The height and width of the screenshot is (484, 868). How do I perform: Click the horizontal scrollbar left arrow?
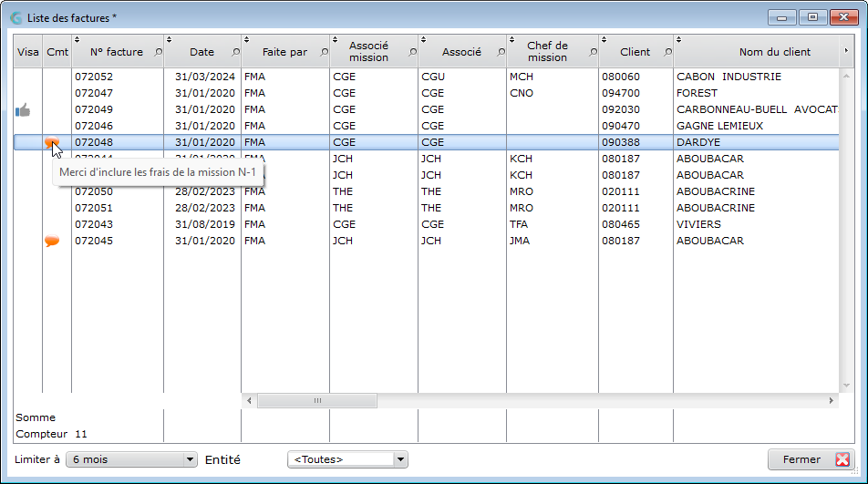pyautogui.click(x=249, y=400)
